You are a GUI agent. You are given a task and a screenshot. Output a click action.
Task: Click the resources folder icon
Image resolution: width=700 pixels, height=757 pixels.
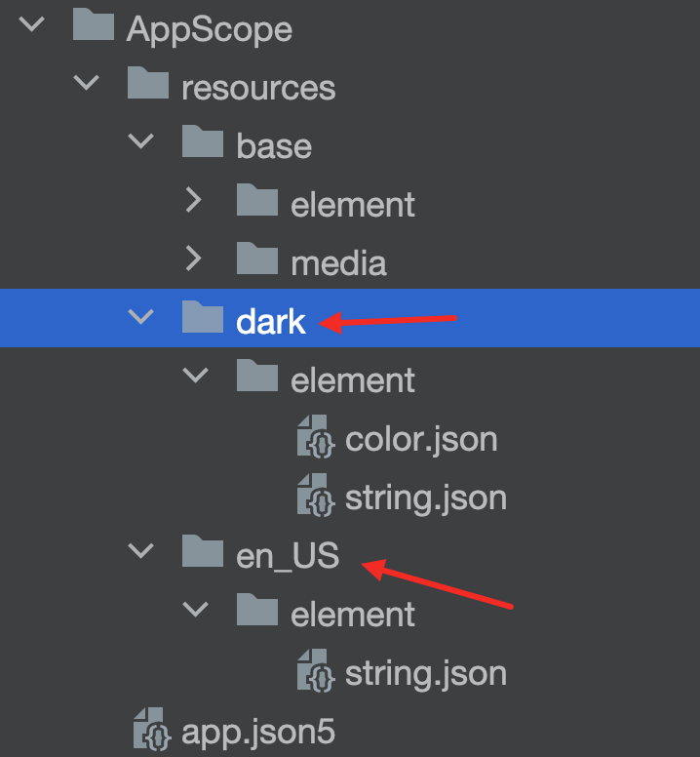(148, 83)
